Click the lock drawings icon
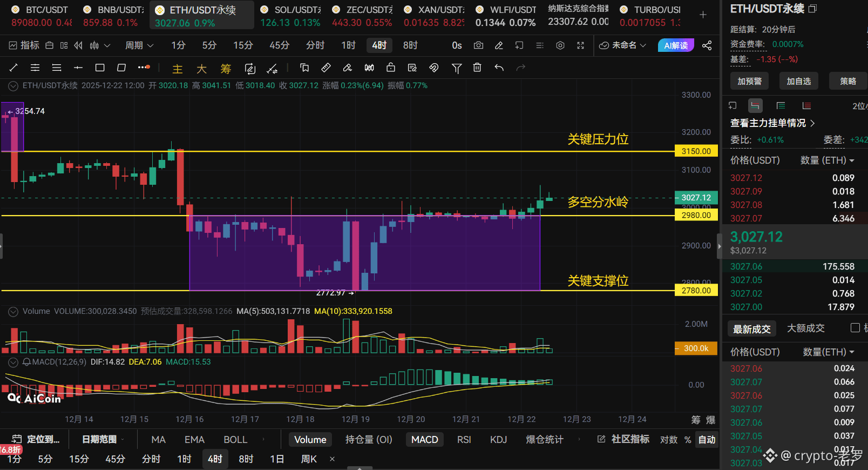This screenshot has width=868, height=470. pyautogui.click(x=391, y=68)
